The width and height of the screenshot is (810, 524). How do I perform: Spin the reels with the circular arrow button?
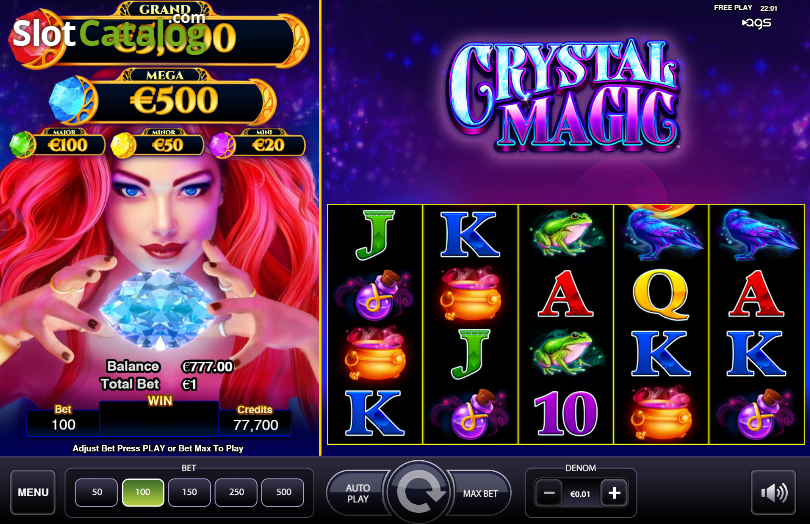coord(419,492)
